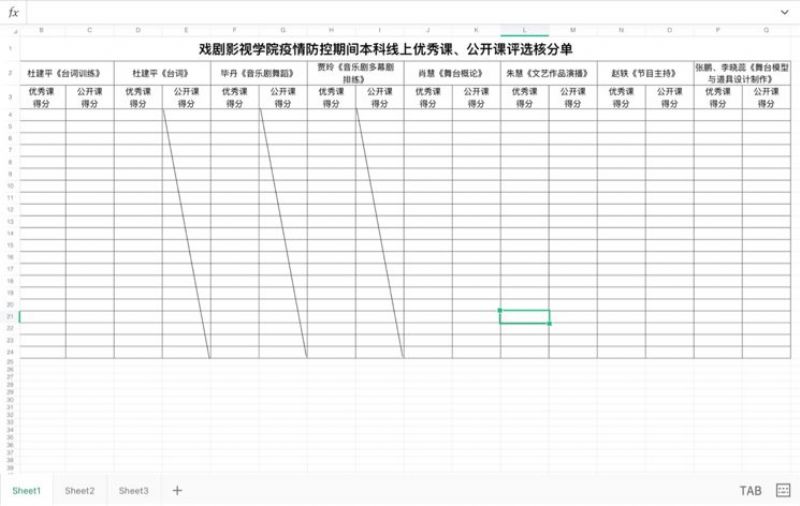
Task: Select column B header
Action: (x=42, y=30)
